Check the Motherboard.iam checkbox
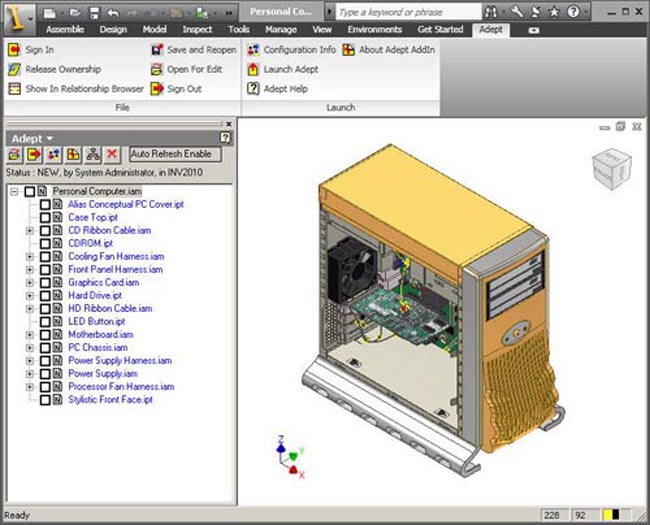Viewport: 650px width, 525px height. [x=45, y=335]
